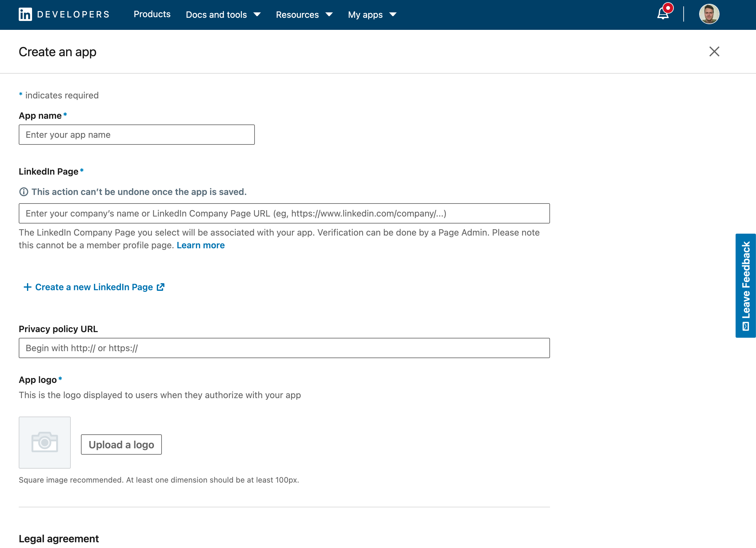The height and width of the screenshot is (548, 756).
Task: Click the 'indicates required' note
Action: [59, 95]
